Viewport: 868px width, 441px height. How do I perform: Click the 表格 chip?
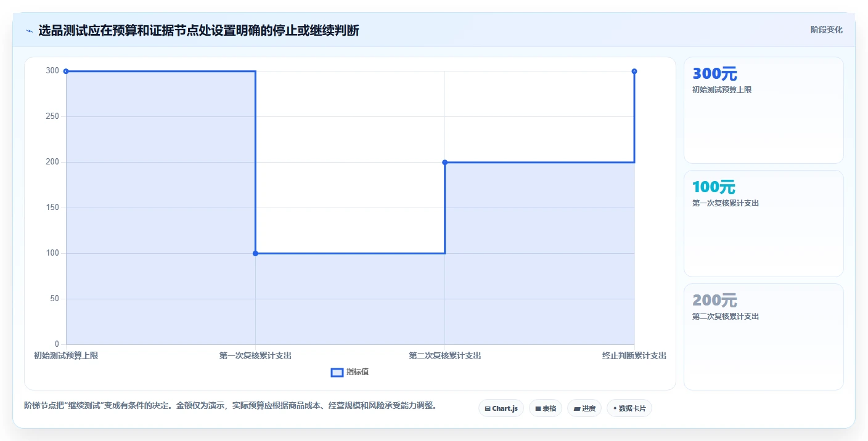pyautogui.click(x=546, y=408)
